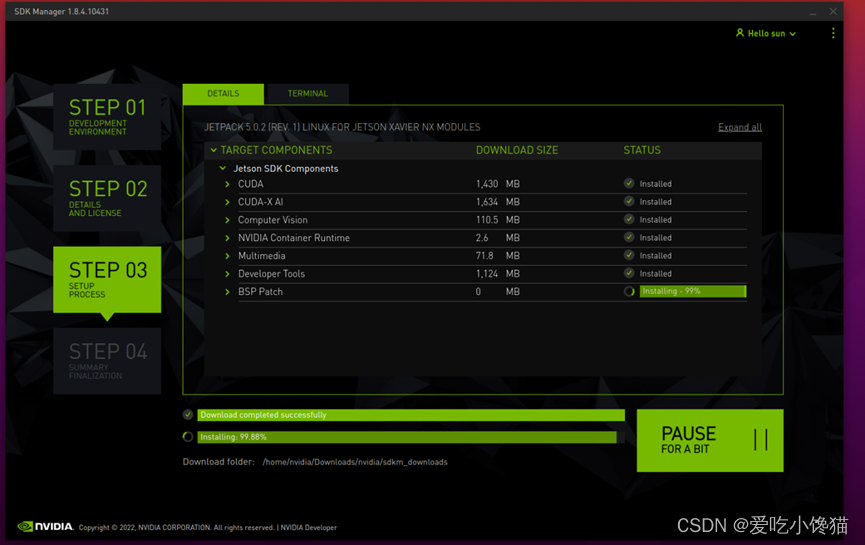Click the Multimedia installed checkmark icon
The width and height of the screenshot is (865, 545).
629,255
